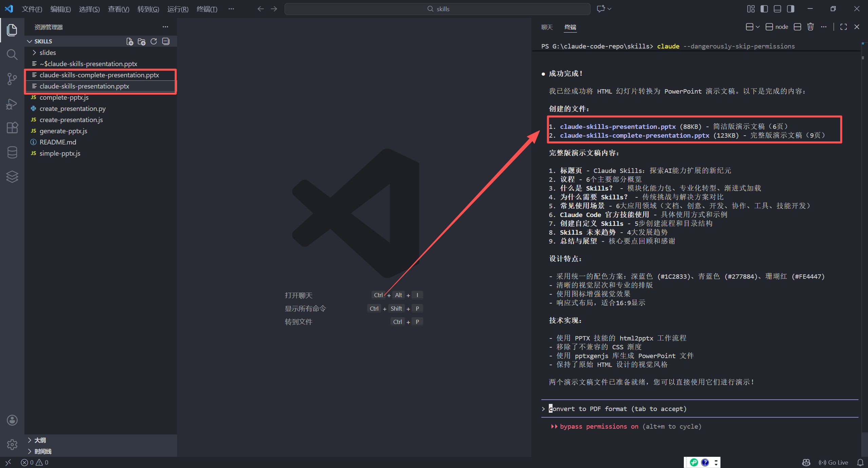Close the terminal panel
The width and height of the screenshot is (868, 468).
coord(857,27)
